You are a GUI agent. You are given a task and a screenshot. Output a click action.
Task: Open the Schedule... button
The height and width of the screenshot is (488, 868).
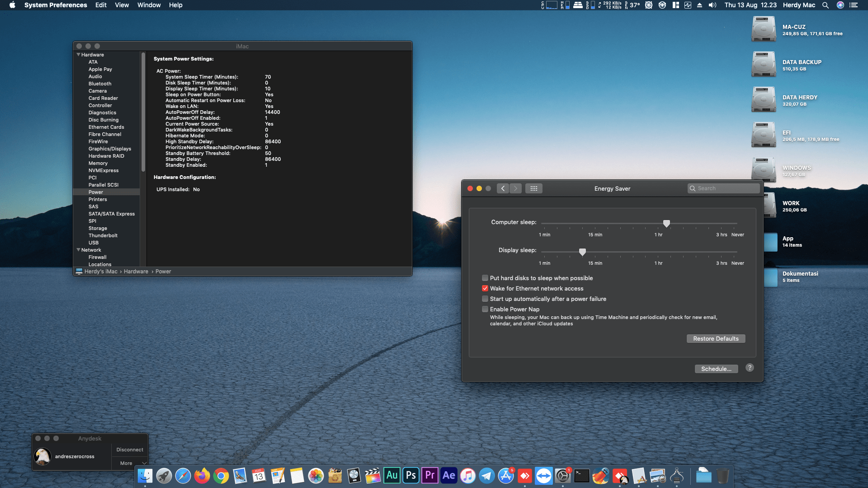click(x=716, y=369)
